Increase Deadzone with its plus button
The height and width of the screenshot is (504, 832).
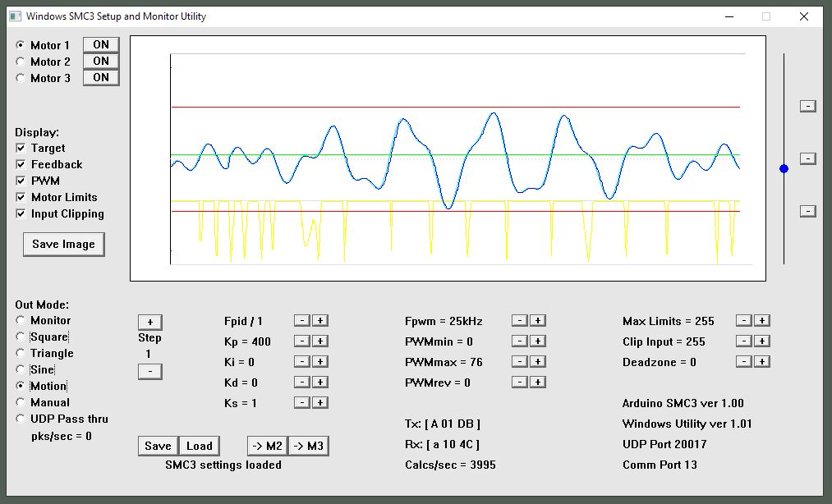pyautogui.click(x=761, y=361)
